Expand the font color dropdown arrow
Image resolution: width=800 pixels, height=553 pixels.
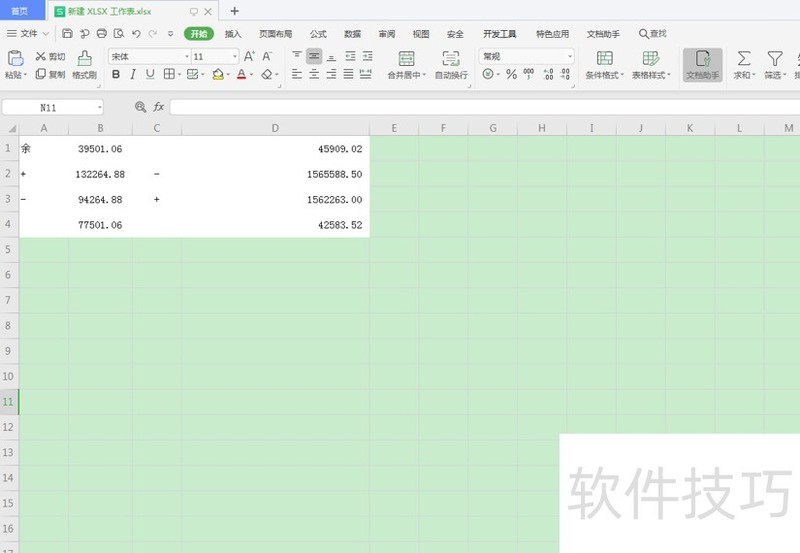[x=252, y=75]
